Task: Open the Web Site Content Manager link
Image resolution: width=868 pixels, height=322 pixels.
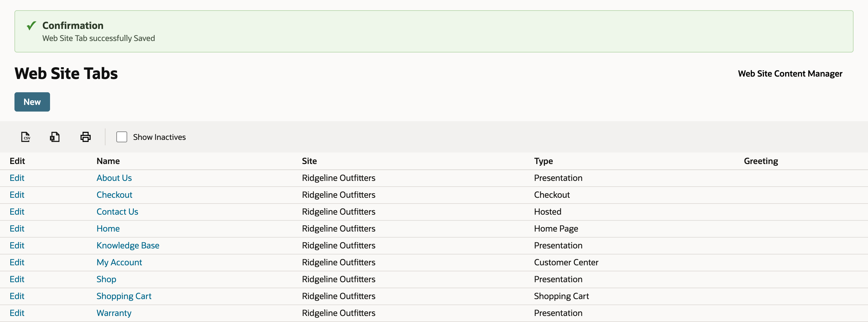Action: pos(790,74)
